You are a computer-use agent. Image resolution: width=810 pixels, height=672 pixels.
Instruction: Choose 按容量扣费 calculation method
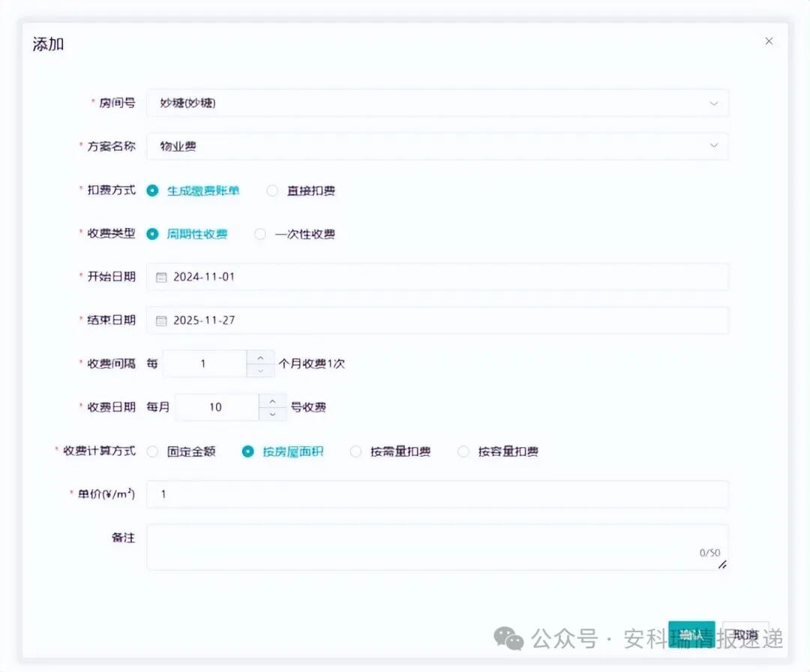(463, 451)
